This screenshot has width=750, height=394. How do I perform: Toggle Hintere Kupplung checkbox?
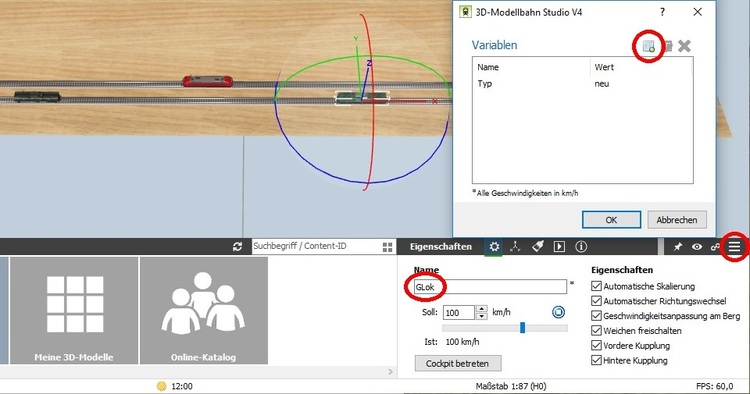596,360
